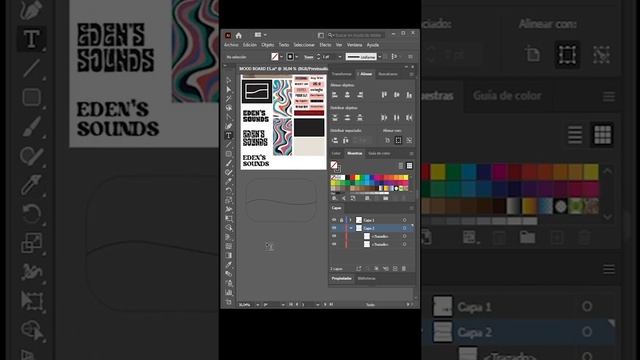This screenshot has width=640, height=360.
Task: Switch swatches to list view
Action: pyautogui.click(x=401, y=165)
